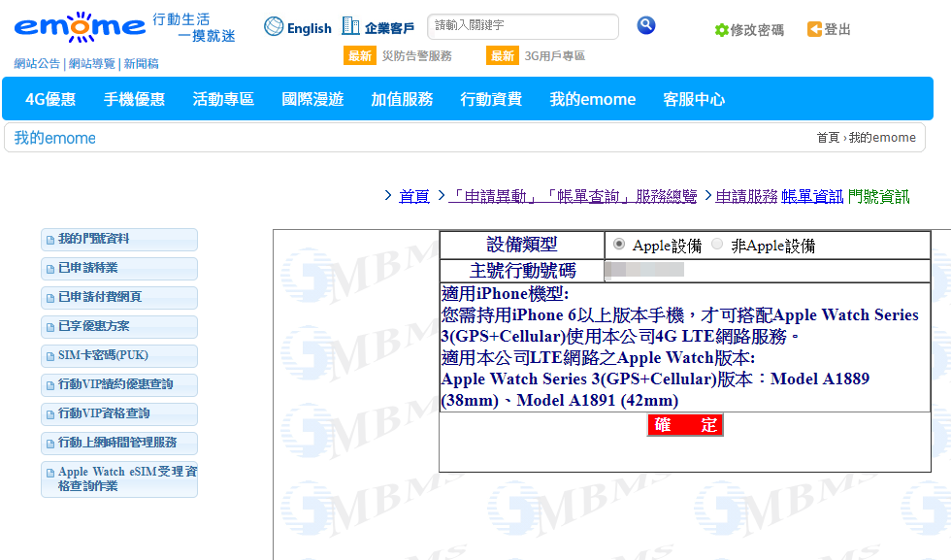Click the document icon on 行動上網時間管理服務
Screen dimensions: 951x560
(x=50, y=445)
